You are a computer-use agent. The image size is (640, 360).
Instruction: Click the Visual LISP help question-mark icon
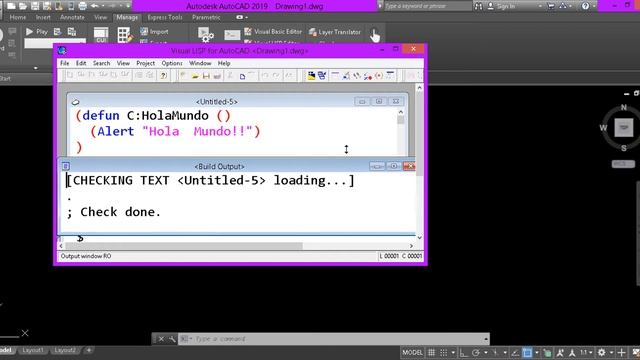[163, 76]
